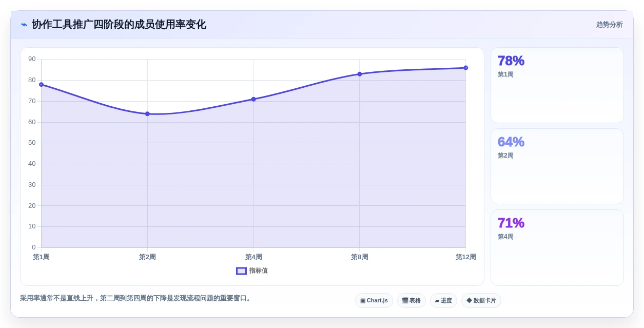Click the 第4周 x-axis label
The width and height of the screenshot is (644, 328).
(253, 257)
